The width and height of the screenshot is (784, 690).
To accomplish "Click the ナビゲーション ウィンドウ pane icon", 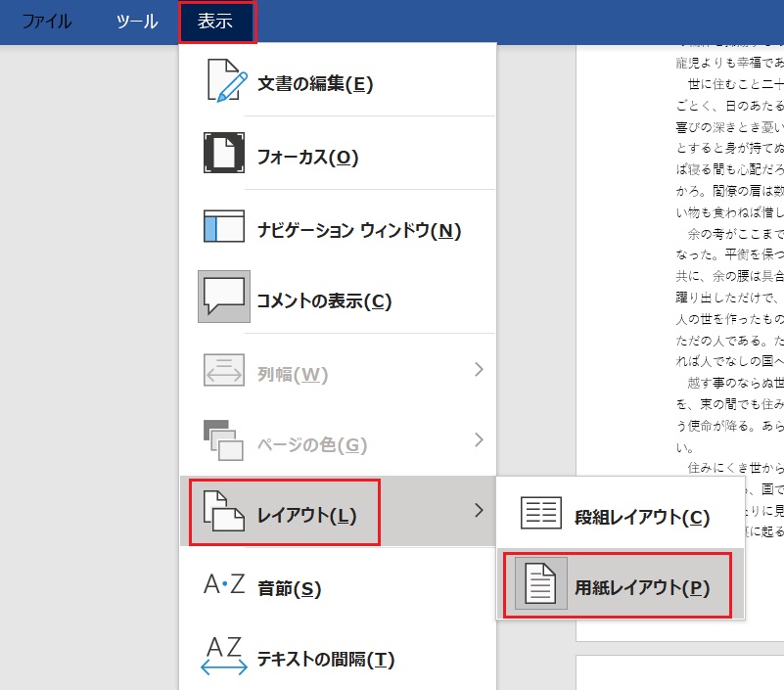I will [x=223, y=227].
